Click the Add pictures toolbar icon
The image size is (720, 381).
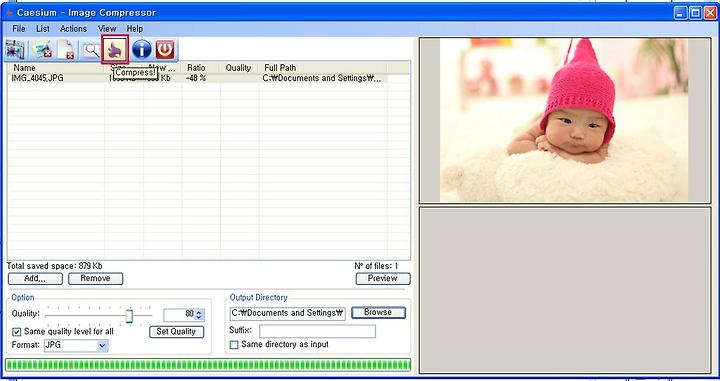click(15, 50)
